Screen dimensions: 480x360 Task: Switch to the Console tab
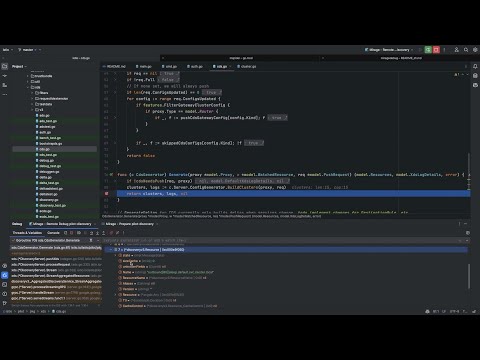(x=53, y=233)
